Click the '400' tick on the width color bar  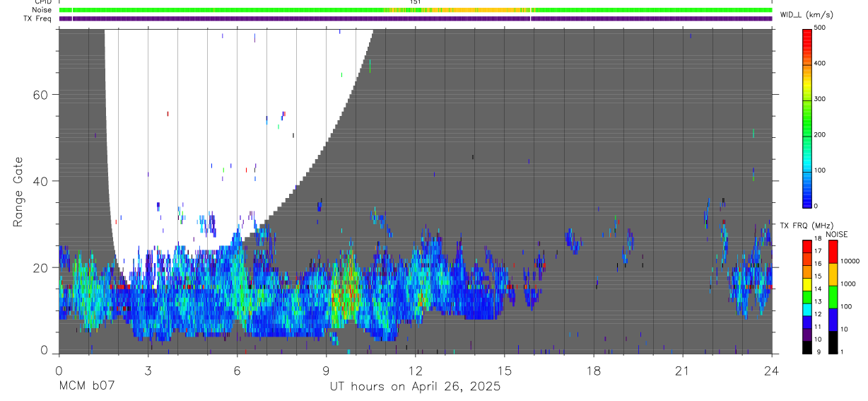tap(821, 63)
